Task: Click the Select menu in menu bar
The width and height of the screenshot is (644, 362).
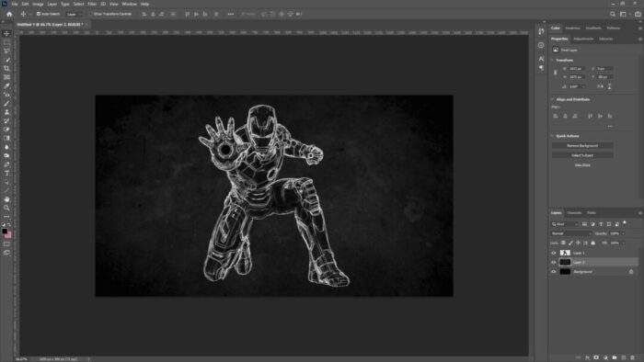Action: pos(78,4)
